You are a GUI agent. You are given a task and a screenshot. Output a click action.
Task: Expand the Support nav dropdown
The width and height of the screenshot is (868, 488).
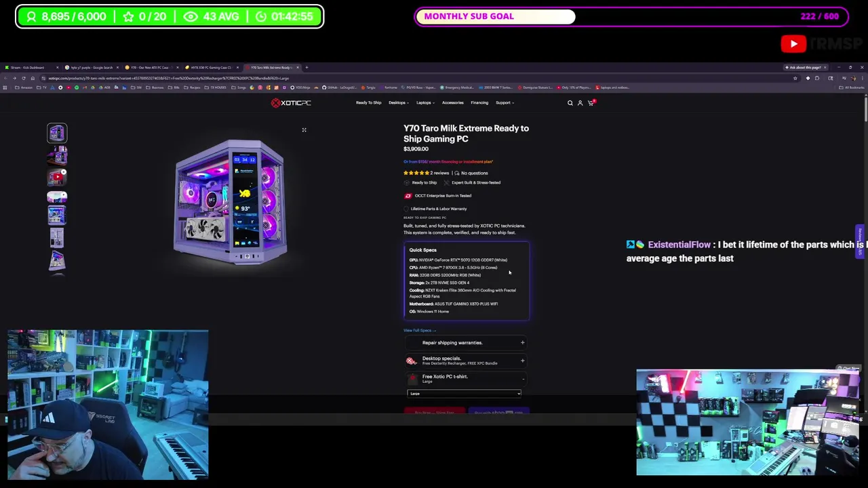[505, 103]
